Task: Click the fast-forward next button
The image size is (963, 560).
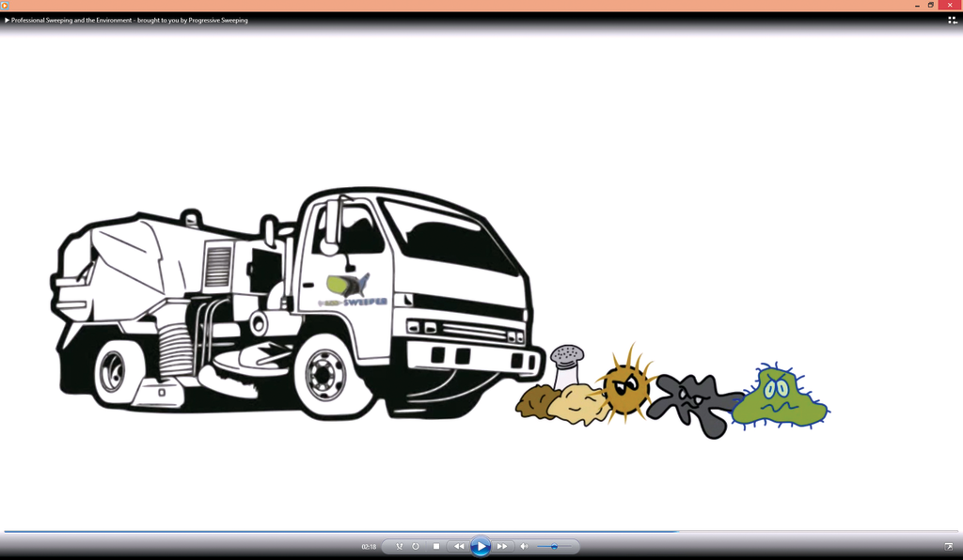Action: [x=502, y=547]
